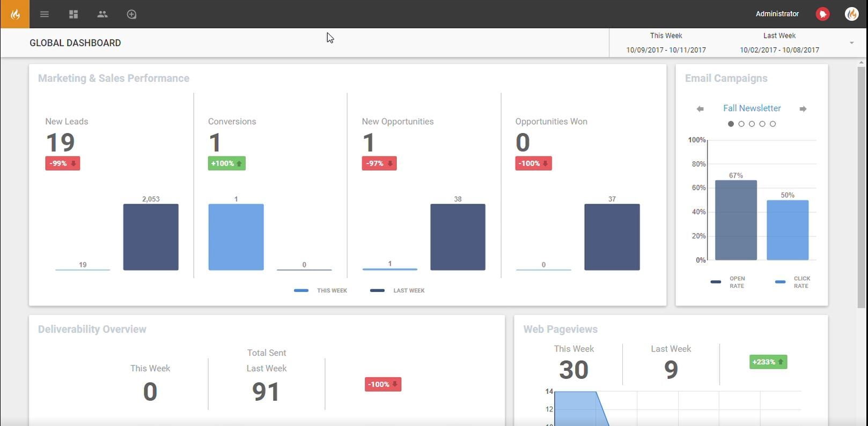Click the Web Pageviews this week value 30
This screenshot has width=868, height=426.
(x=574, y=370)
